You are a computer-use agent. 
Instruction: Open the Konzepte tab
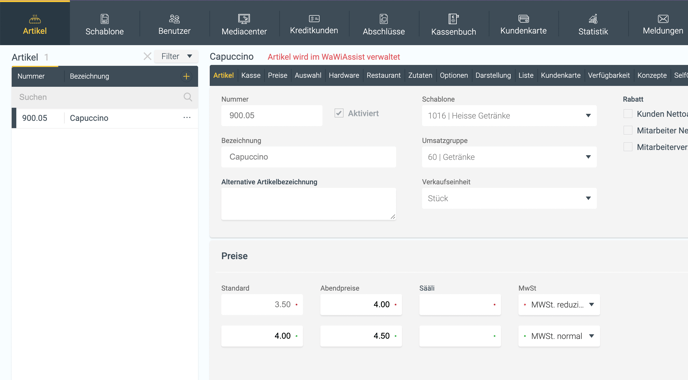coord(652,75)
